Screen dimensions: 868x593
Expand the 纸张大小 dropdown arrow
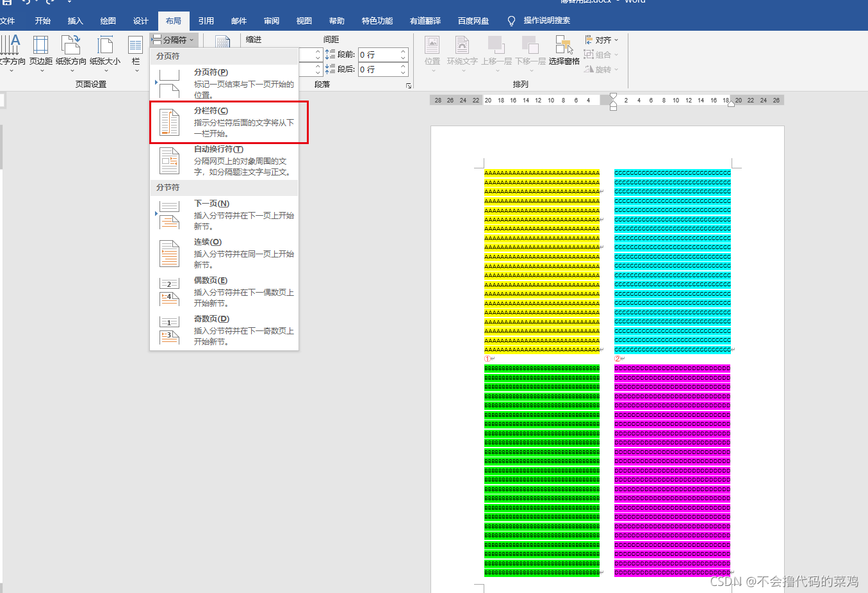[106, 71]
